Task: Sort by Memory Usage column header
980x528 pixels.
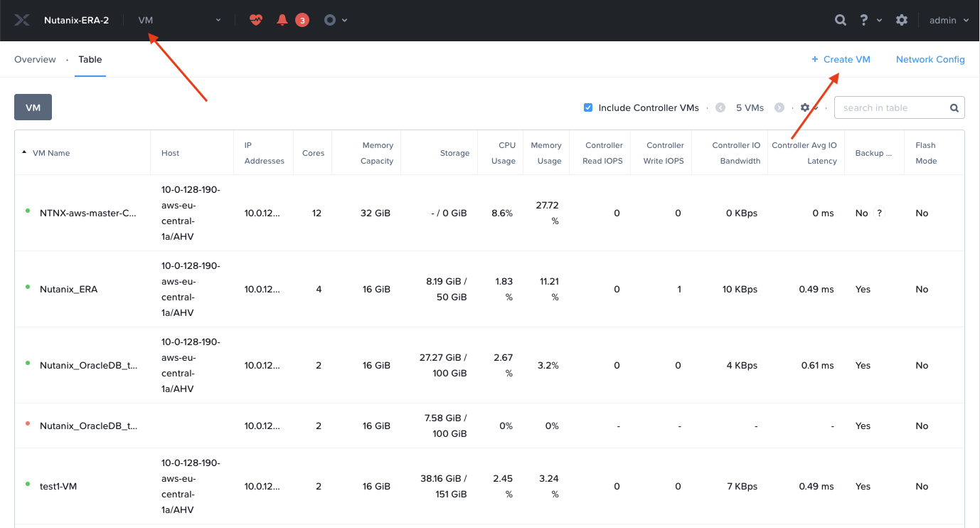Action: (x=546, y=153)
